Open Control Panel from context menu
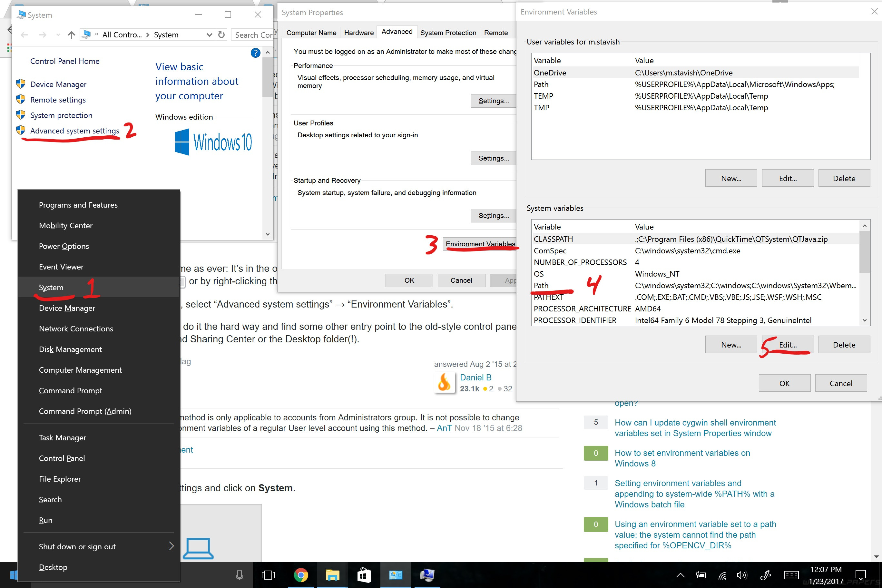The image size is (882, 588). tap(62, 457)
